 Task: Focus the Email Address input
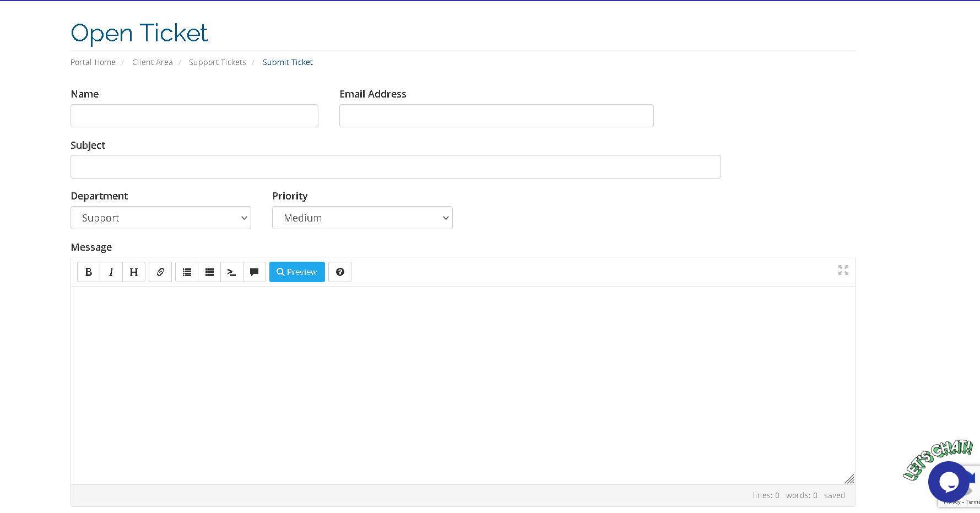(496, 116)
